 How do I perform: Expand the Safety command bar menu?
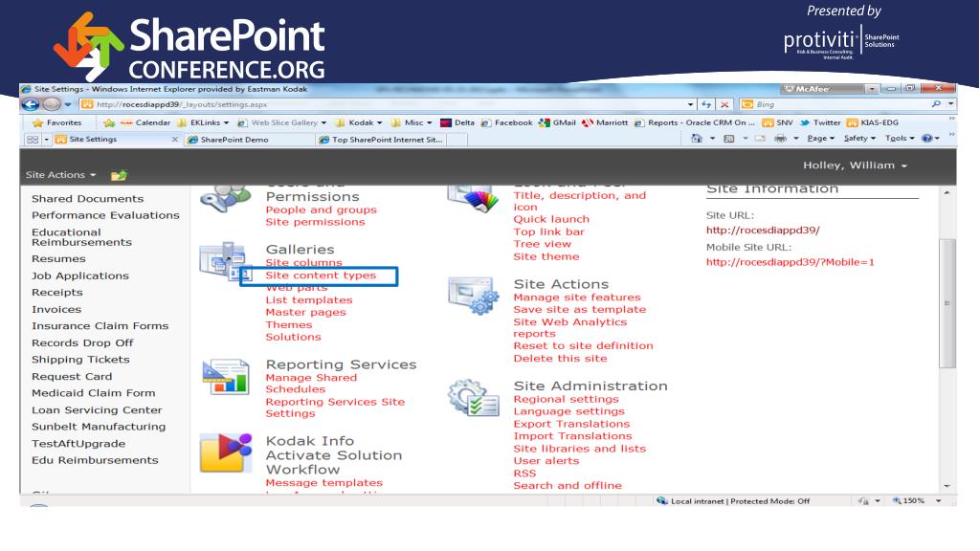(859, 138)
